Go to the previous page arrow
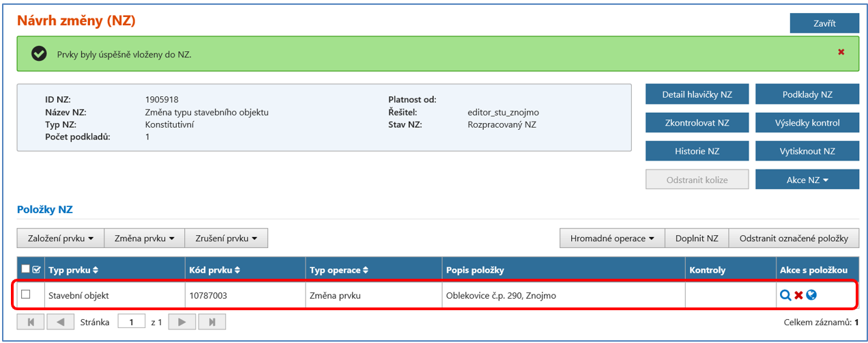Image resolution: width=868 pixels, height=343 pixels. (60, 322)
